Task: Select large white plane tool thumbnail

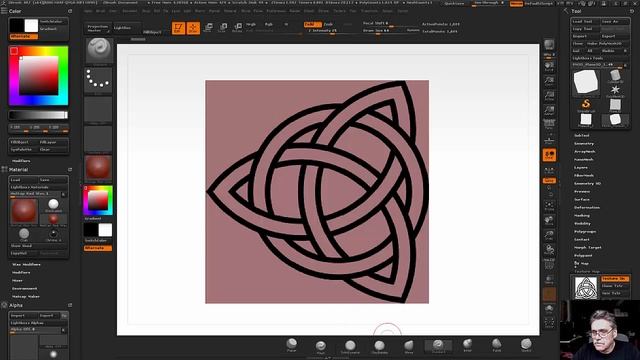Action: click(586, 82)
